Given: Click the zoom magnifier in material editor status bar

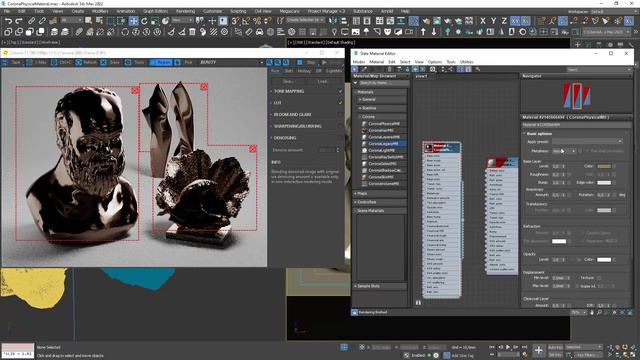Looking at the screenshot, I should (x=599, y=312).
